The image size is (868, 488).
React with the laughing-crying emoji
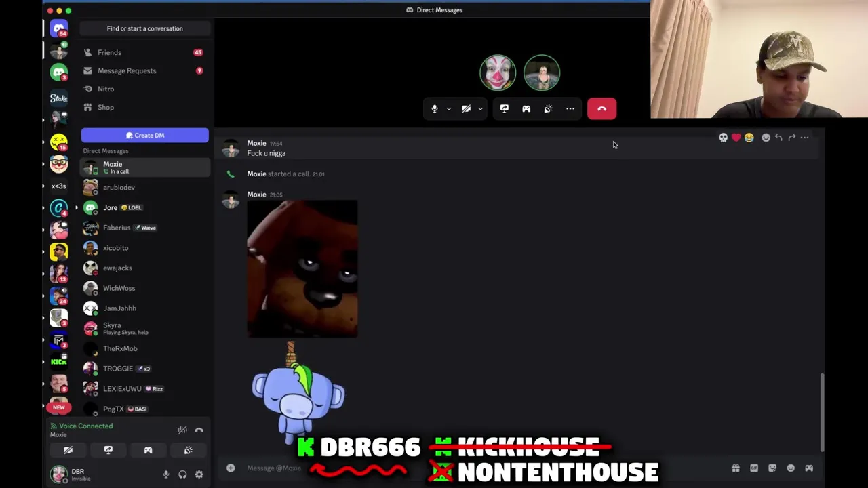coord(749,138)
